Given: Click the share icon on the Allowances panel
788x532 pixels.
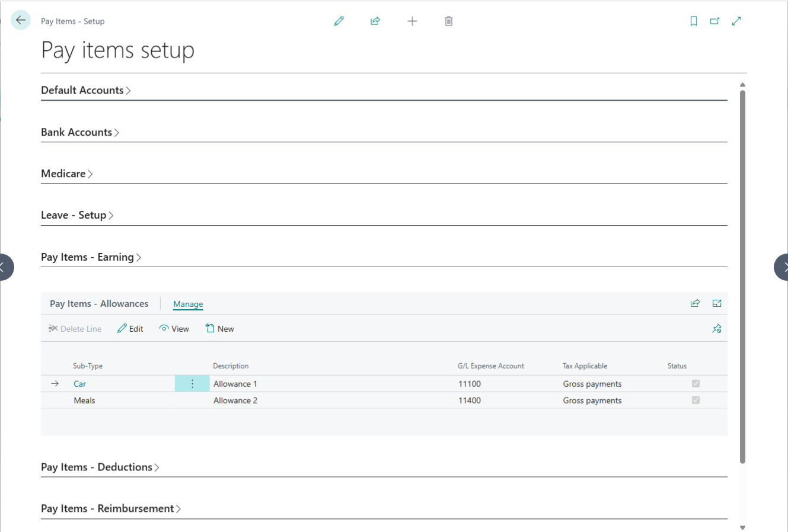Looking at the screenshot, I should point(694,303).
